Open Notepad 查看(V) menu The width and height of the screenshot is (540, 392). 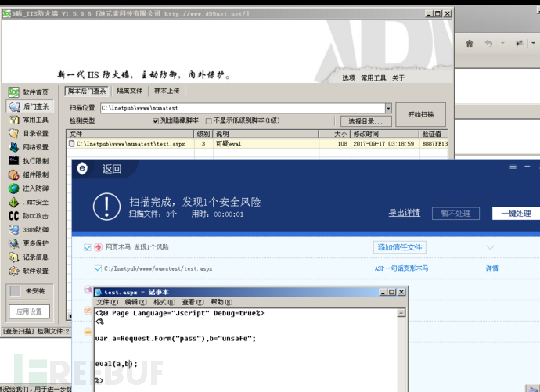pyautogui.click(x=193, y=302)
